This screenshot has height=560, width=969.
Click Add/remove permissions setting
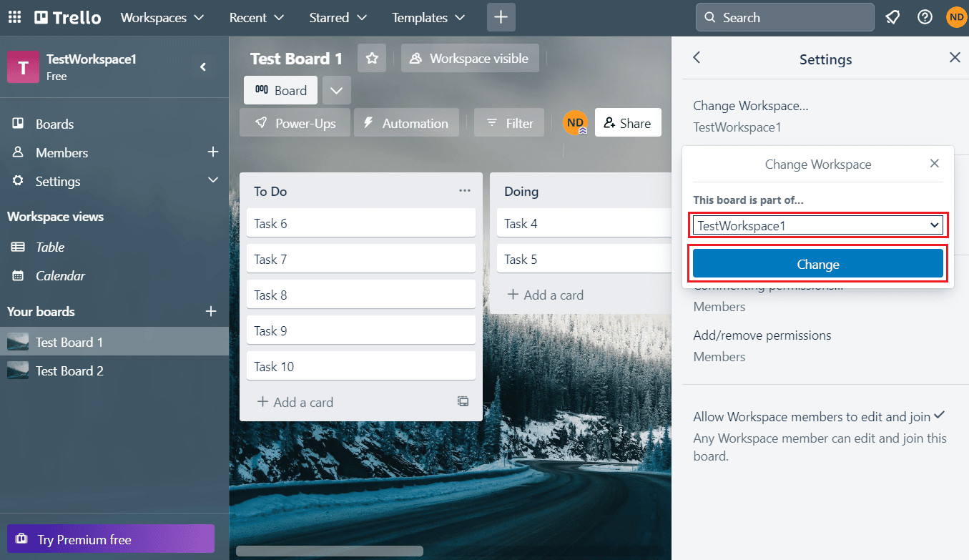point(762,335)
